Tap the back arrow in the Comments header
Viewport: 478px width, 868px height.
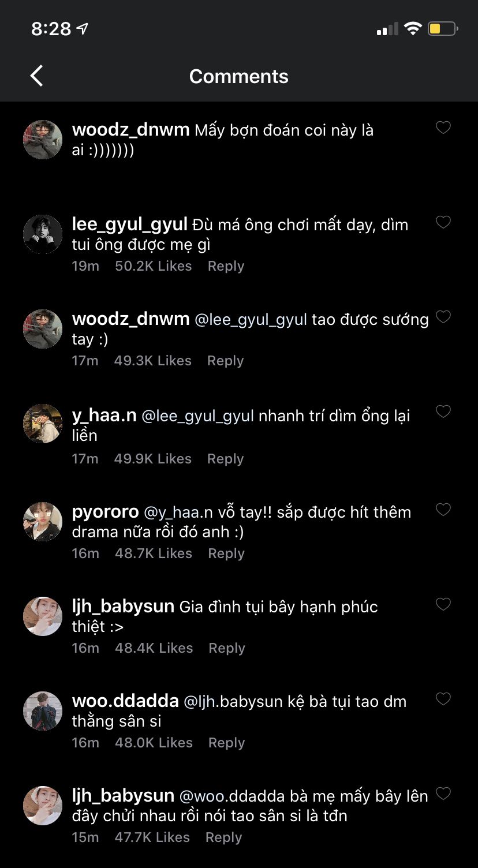[37, 76]
